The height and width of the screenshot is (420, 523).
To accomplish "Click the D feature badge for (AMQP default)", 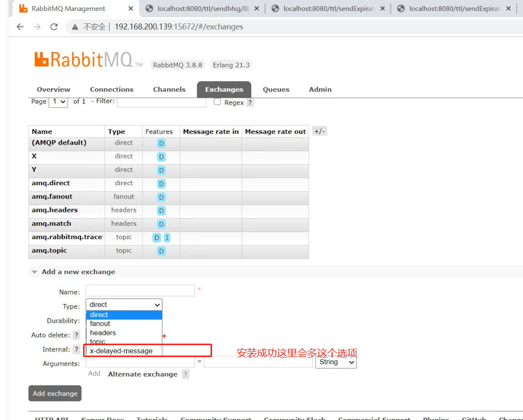I will 161,143.
